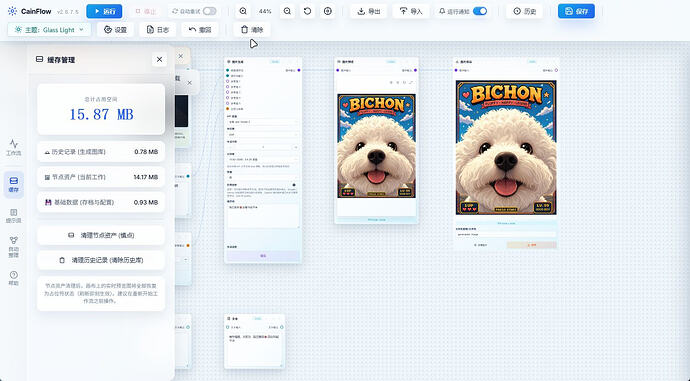
Task: Zoom out the canvas with magnifier-minus icon
Action: (287, 11)
